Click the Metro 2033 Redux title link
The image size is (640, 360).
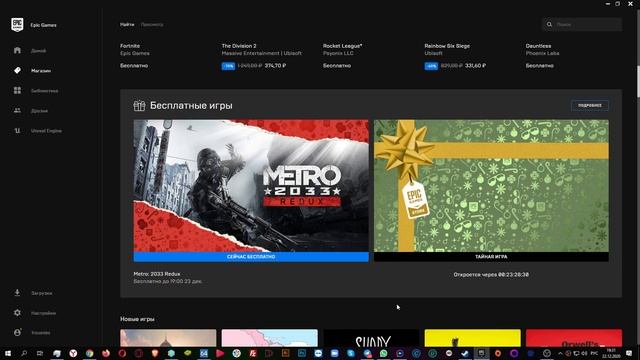(x=157, y=274)
